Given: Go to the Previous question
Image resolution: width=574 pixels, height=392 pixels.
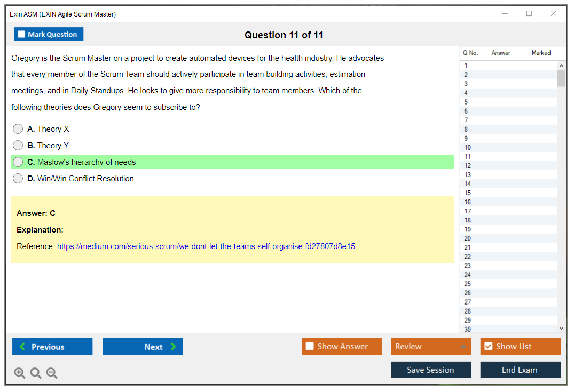Looking at the screenshot, I should pyautogui.click(x=52, y=347).
